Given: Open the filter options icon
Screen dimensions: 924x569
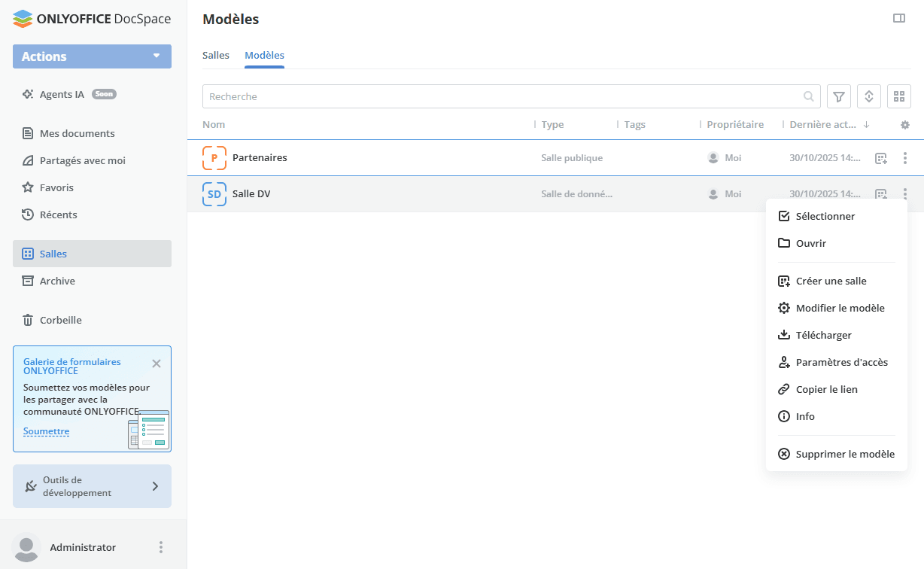Looking at the screenshot, I should pyautogui.click(x=839, y=96).
